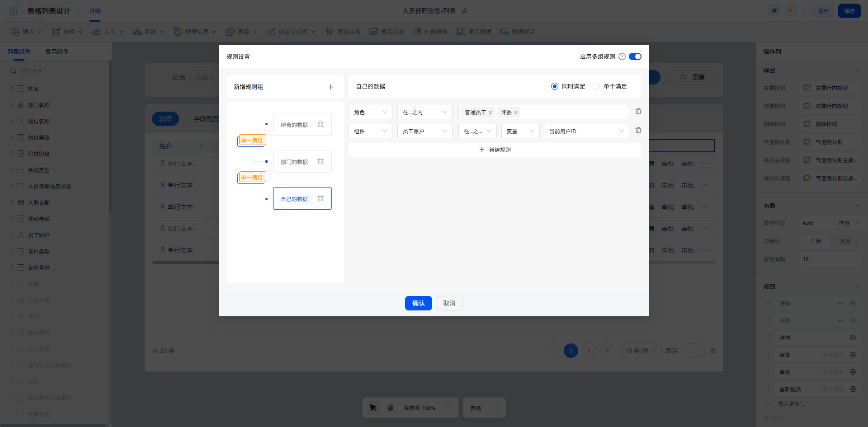This screenshot has height=427, width=868.
Task: Open settings for the 重新提交 button
Action: [x=853, y=389]
